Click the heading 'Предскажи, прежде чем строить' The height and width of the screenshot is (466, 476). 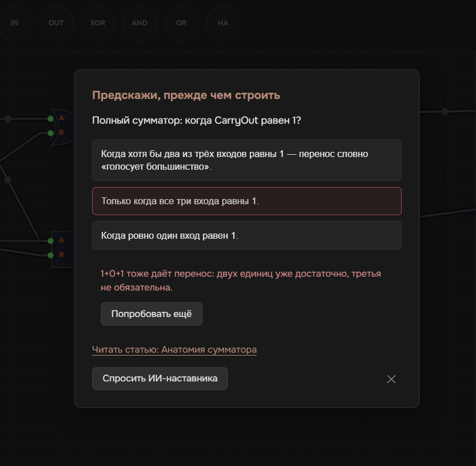pyautogui.click(x=186, y=96)
